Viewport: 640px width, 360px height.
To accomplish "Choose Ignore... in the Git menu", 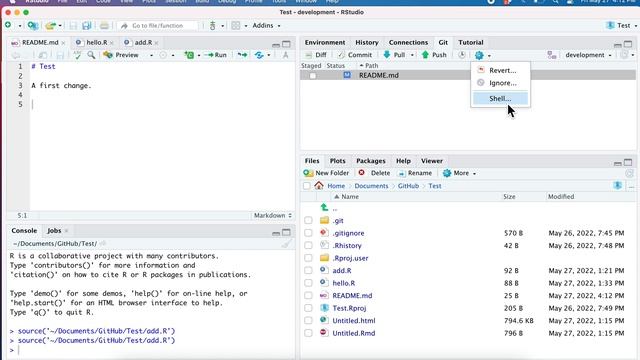I will tap(503, 83).
